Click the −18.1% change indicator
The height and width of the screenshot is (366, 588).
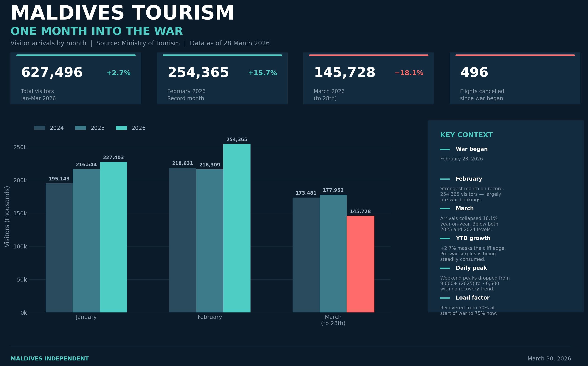[409, 73]
